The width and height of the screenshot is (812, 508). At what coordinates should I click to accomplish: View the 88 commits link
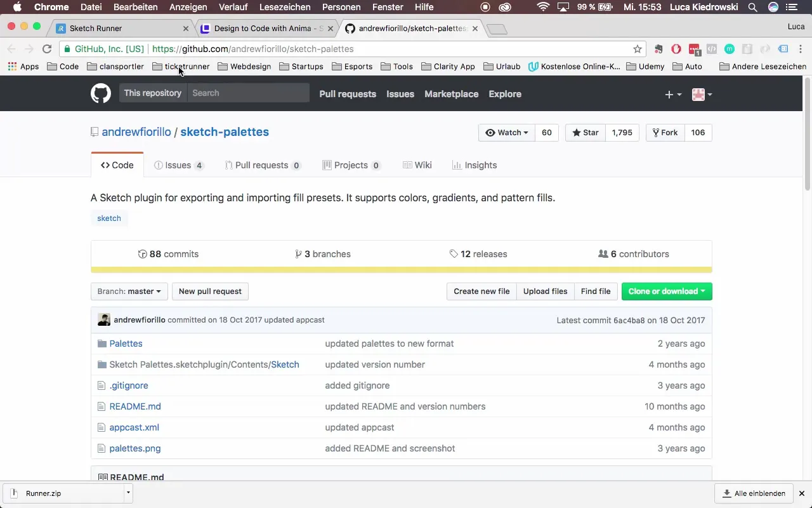point(168,254)
